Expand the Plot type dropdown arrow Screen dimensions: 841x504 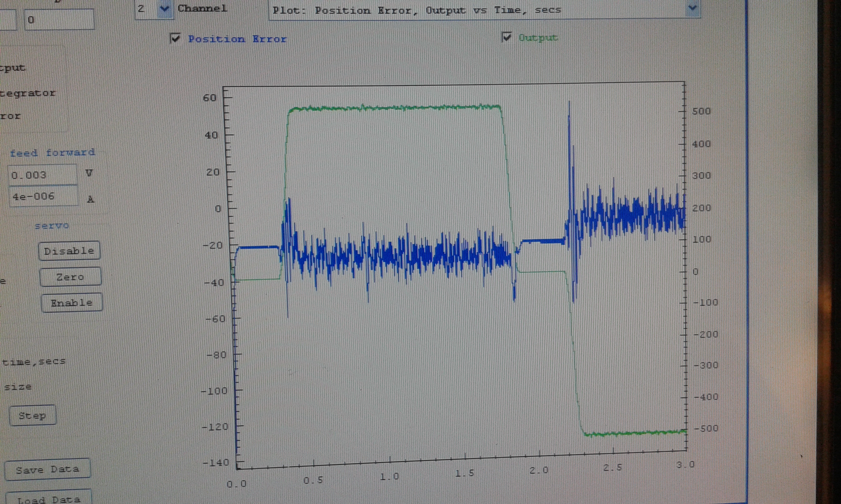(x=692, y=8)
